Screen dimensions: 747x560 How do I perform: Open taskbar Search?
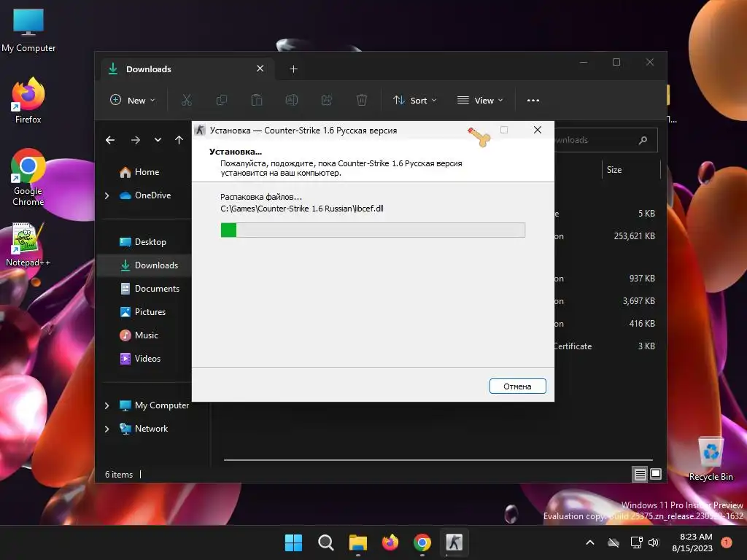point(326,542)
